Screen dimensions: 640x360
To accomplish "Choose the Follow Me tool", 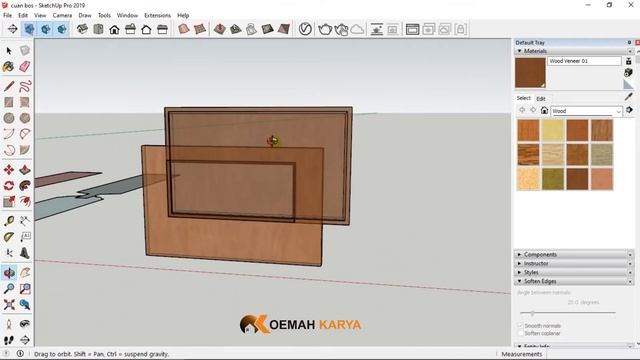I will pos(25,186).
